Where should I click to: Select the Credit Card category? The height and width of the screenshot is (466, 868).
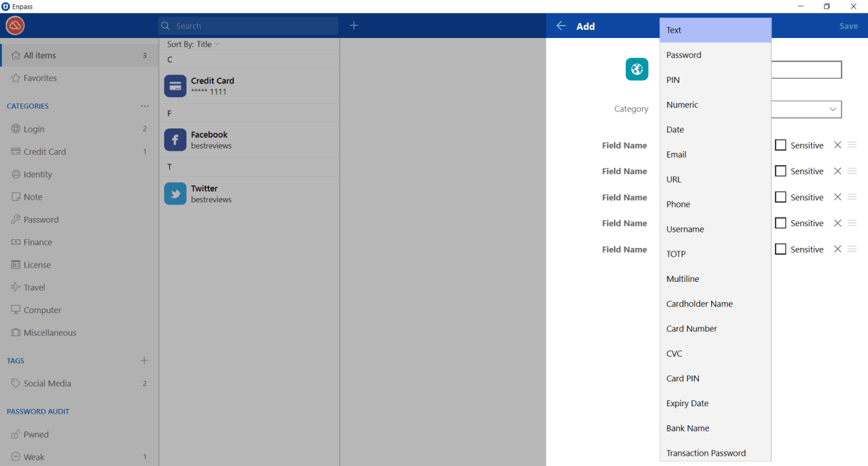tap(46, 151)
